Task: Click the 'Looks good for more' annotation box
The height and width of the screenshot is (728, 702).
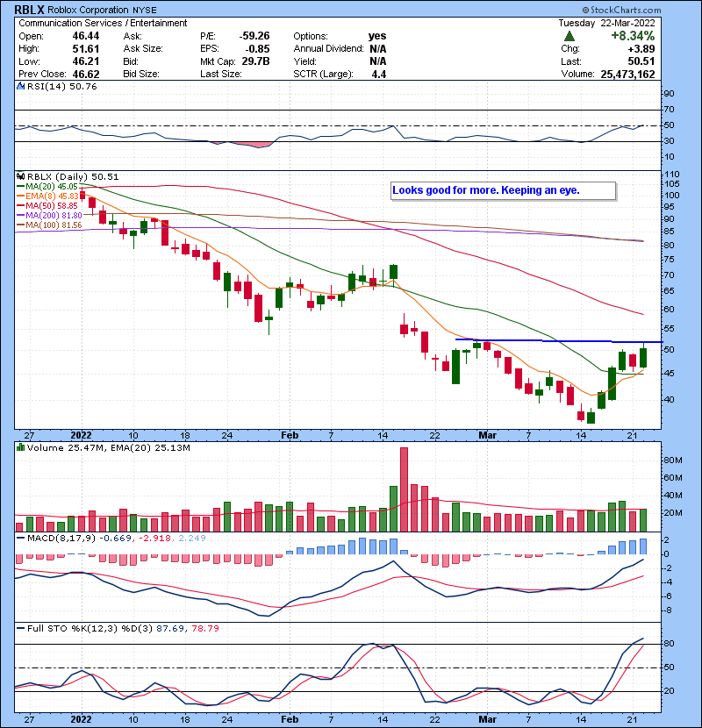Action: coord(504,191)
